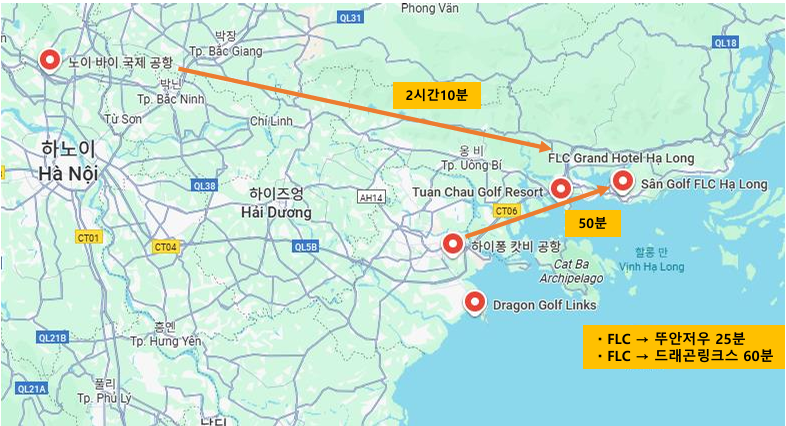This screenshot has height=426, width=786.
Task: Click the FLC Grand Hotel Ha Long label
Action: (621, 158)
